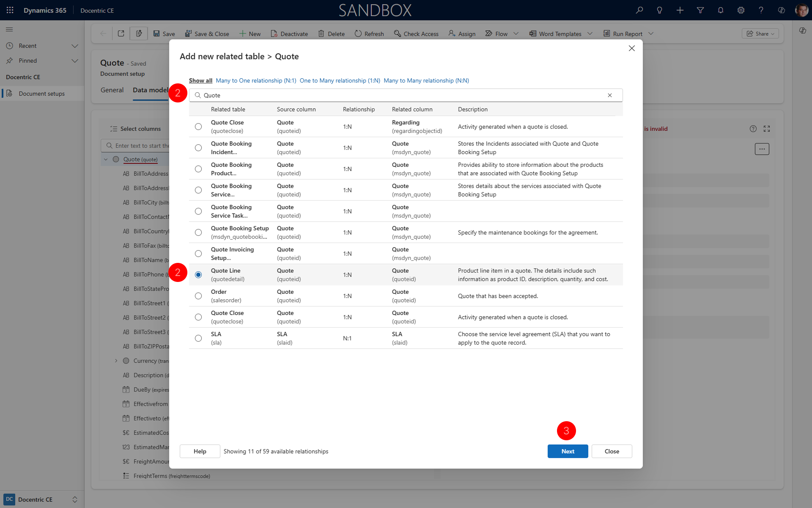
Task: Filter by Many to Many relationship (N:N)
Action: click(426, 80)
